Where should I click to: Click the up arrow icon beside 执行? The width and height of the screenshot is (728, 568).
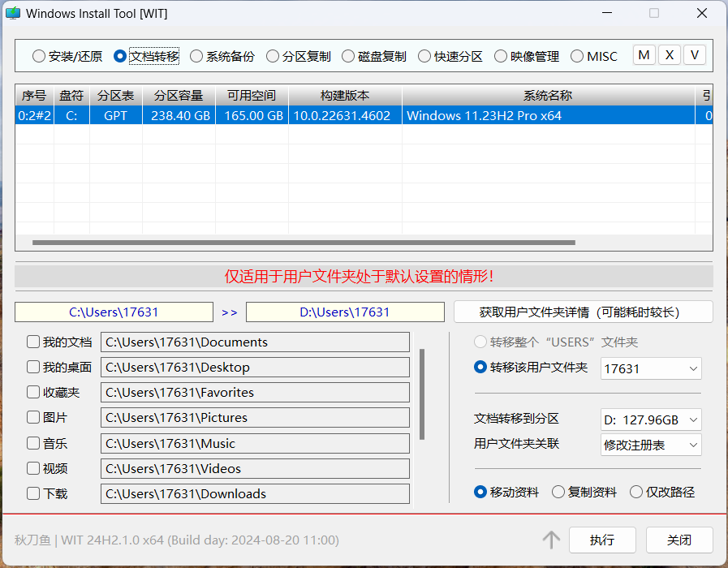coord(551,540)
